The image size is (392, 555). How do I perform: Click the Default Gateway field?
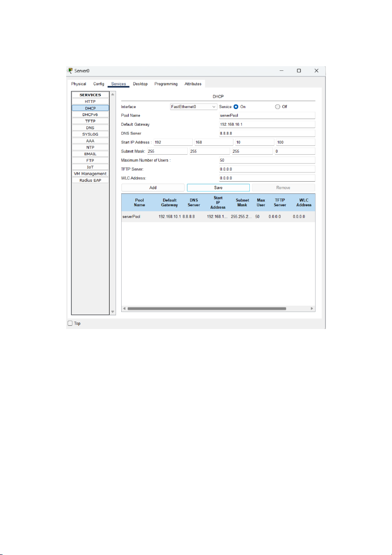(267, 124)
